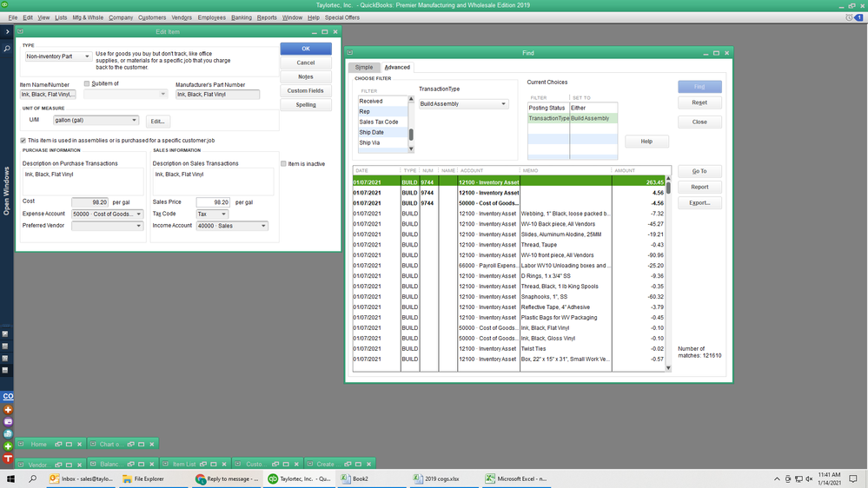Screen dimensions: 868x488
Task: Switch to the Simple tab in Find
Action: coord(363,67)
